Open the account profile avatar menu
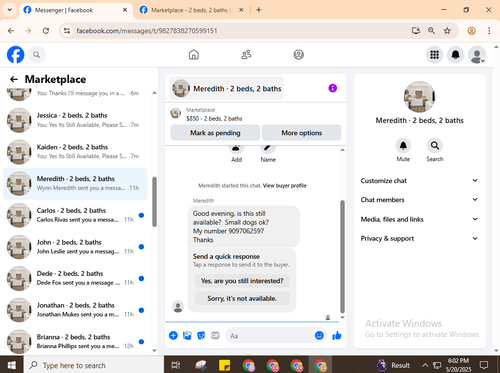500x373 pixels. (x=477, y=55)
